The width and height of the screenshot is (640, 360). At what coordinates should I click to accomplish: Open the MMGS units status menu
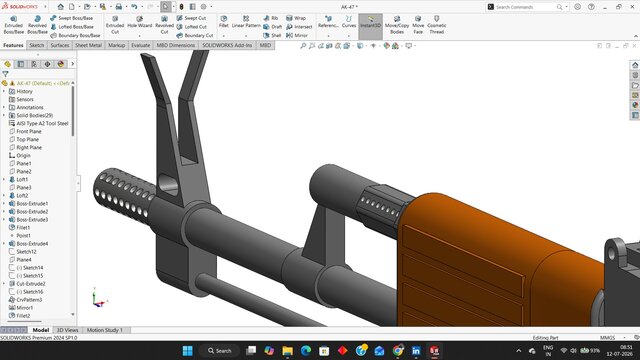click(x=613, y=338)
